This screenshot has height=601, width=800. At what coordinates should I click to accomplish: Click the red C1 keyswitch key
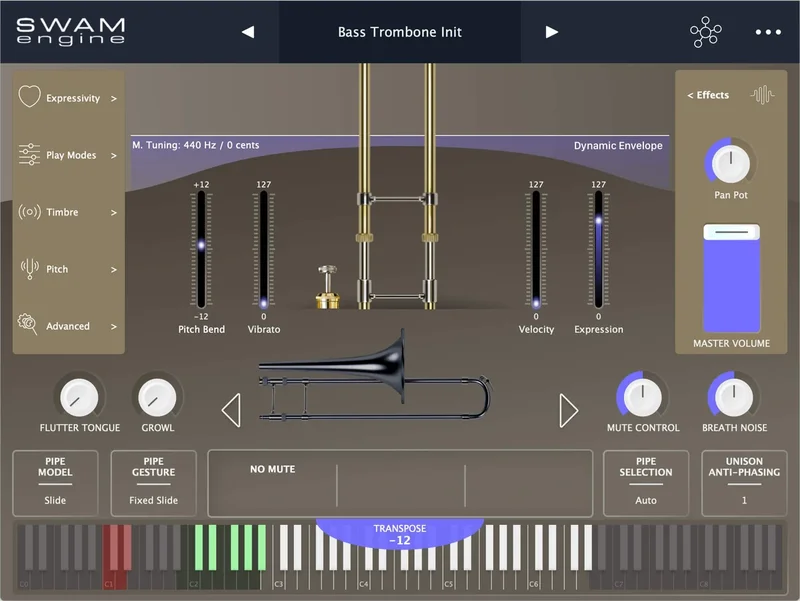[109, 580]
